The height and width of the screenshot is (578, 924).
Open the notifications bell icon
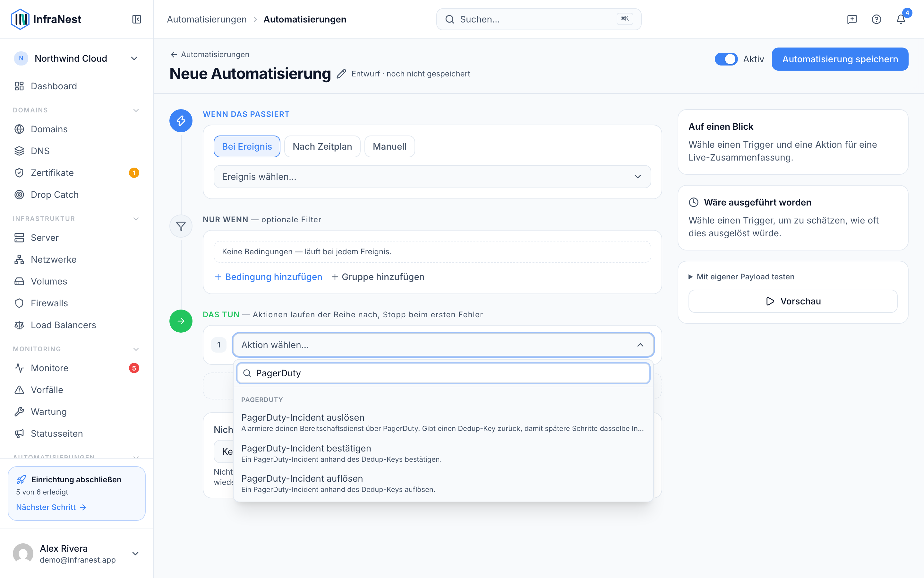[901, 19]
